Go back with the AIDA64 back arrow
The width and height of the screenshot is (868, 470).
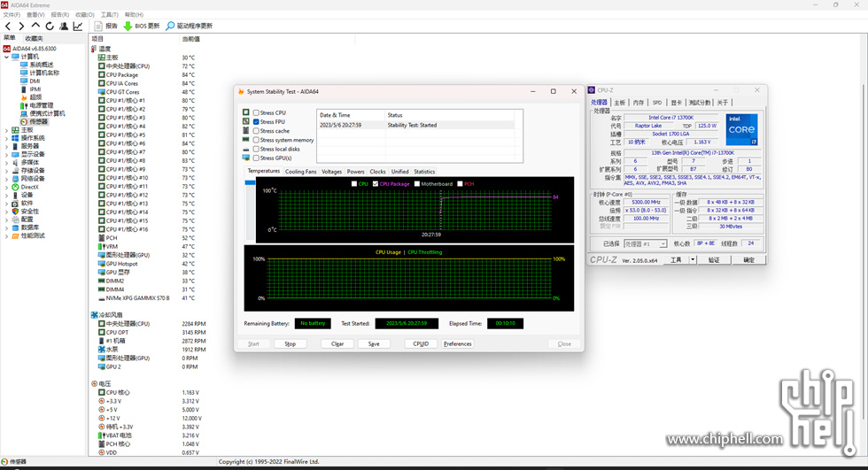click(8, 26)
